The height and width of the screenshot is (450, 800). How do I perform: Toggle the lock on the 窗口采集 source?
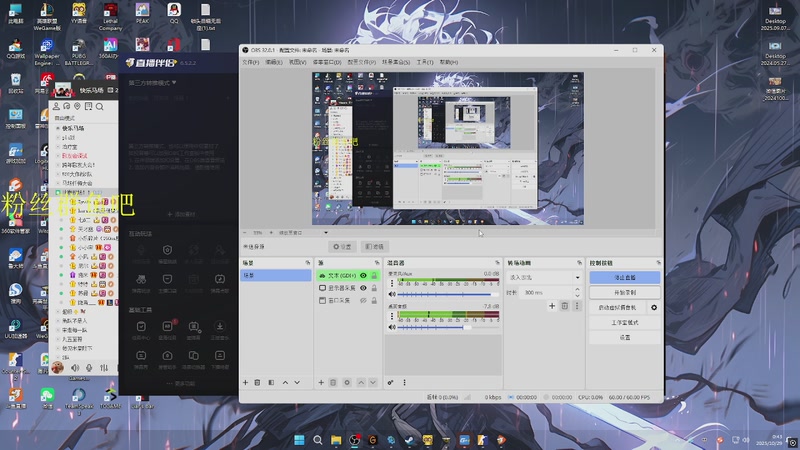pyautogui.click(x=374, y=299)
